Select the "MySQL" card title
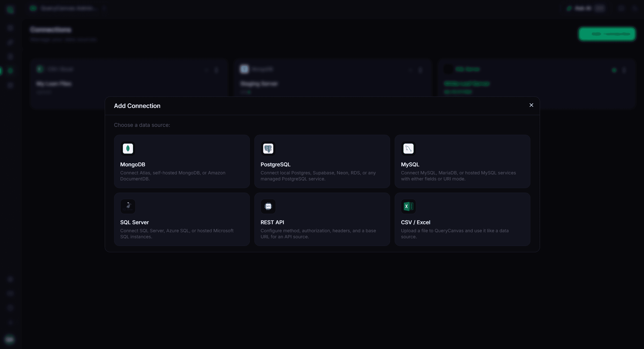644x349 pixels. [x=410, y=164]
